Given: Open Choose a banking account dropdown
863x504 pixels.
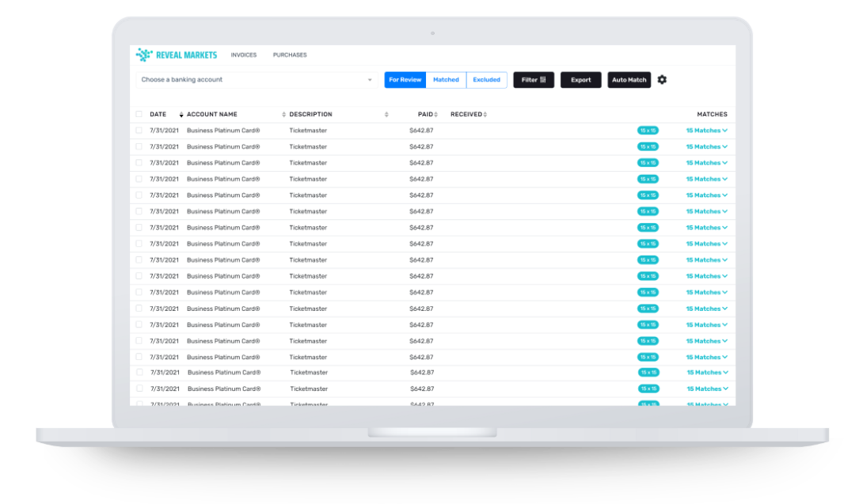Looking at the screenshot, I should (256, 80).
